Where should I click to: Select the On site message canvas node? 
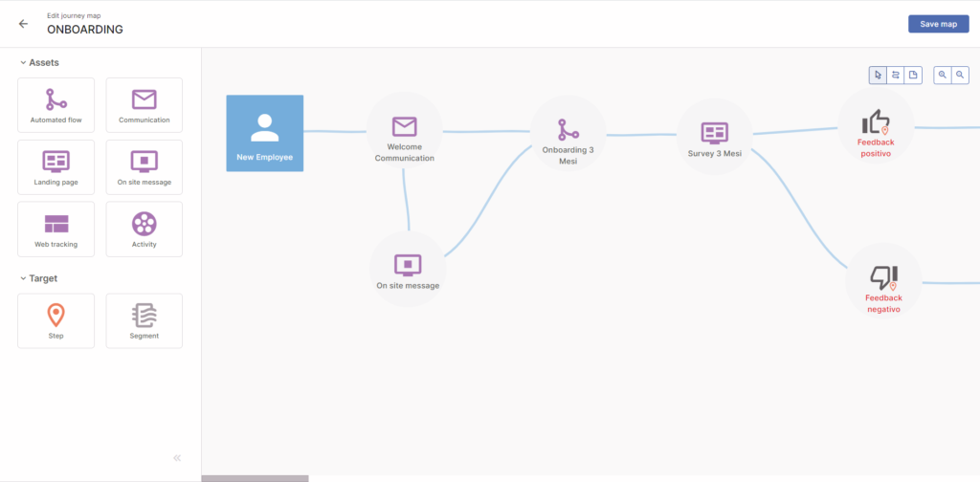tap(408, 269)
